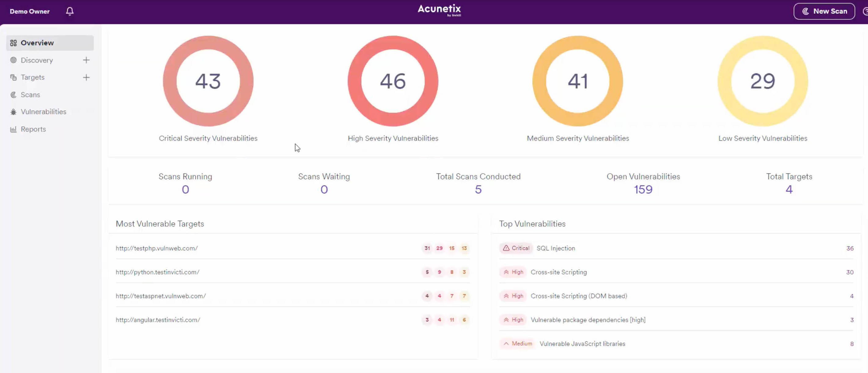Open Vulnerable package dependencies [high]

[588, 320]
